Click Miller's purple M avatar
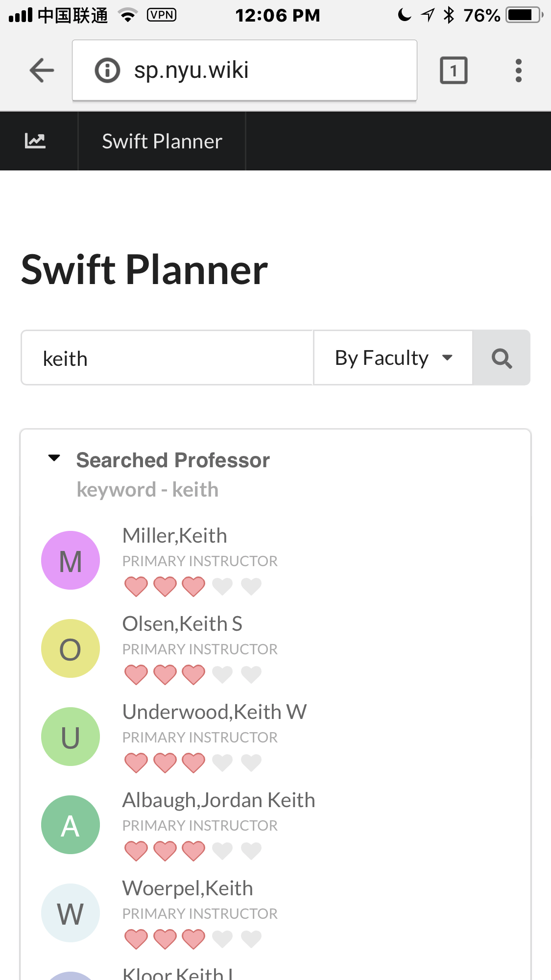The width and height of the screenshot is (551, 980). [x=71, y=560]
